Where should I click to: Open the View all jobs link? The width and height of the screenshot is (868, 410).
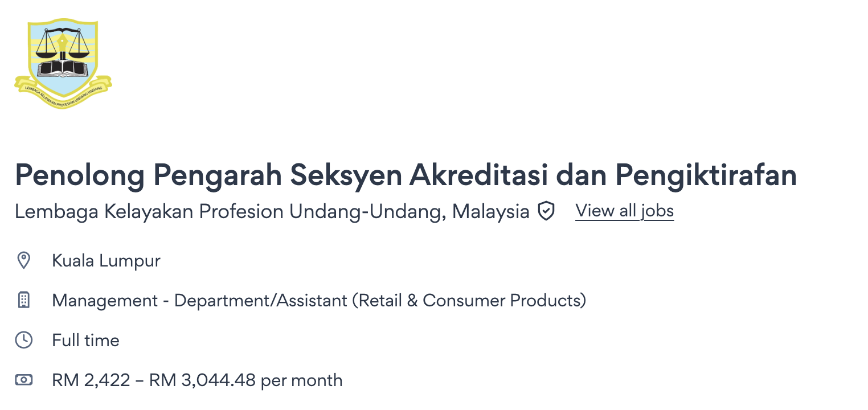(x=624, y=211)
